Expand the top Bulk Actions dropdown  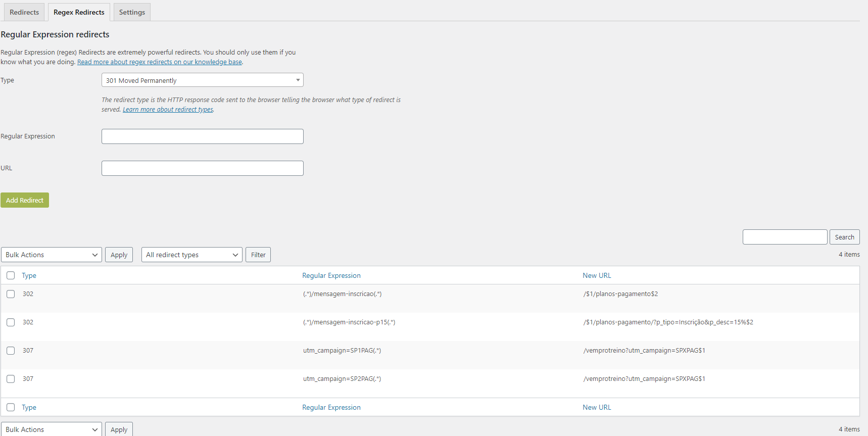tap(52, 255)
